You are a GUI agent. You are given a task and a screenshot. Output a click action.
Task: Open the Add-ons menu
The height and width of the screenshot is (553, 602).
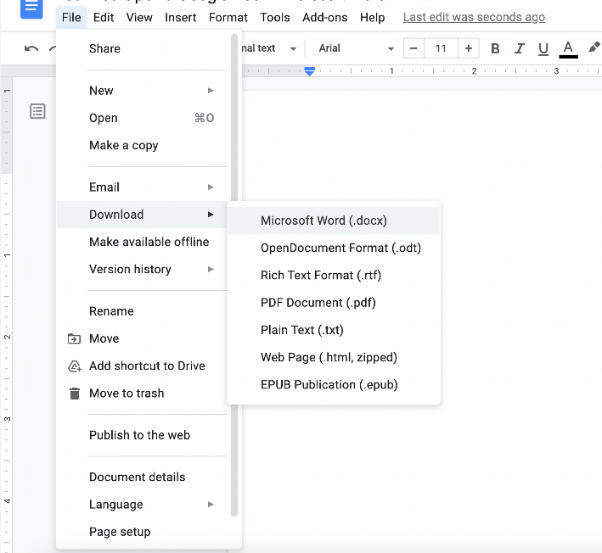[325, 17]
